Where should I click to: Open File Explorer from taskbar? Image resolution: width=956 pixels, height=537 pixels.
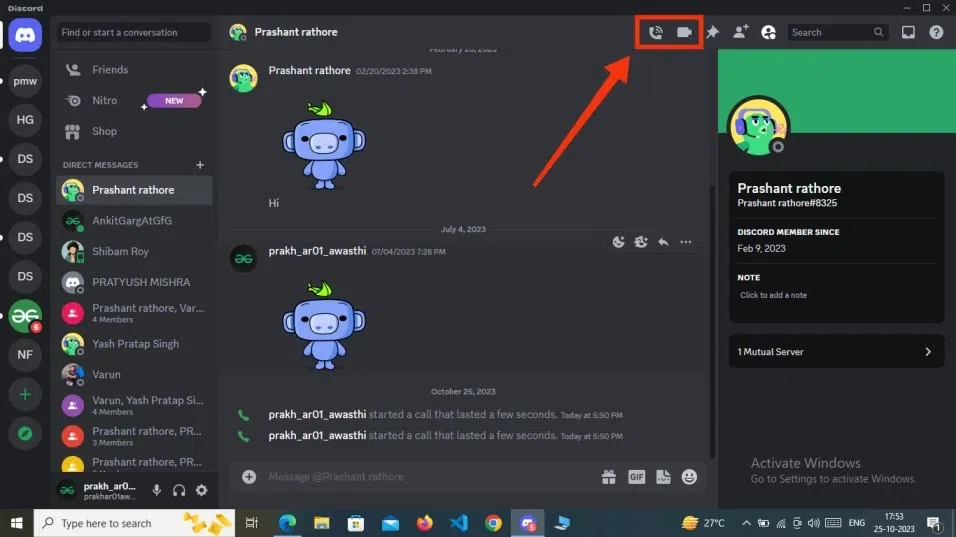[x=321, y=523]
